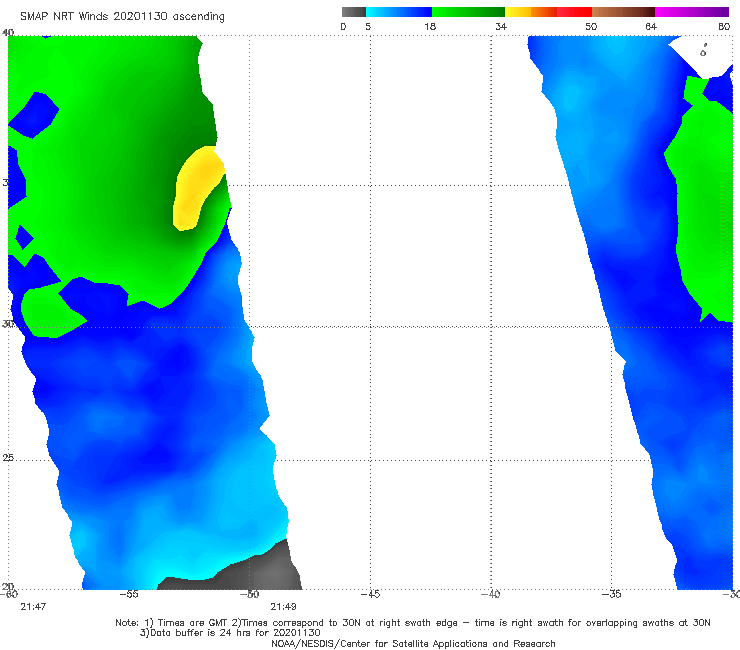Viewport: 740px width, 650px height.
Task: Click the light-blue segment of the wind scale
Action: pyautogui.click(x=399, y=12)
